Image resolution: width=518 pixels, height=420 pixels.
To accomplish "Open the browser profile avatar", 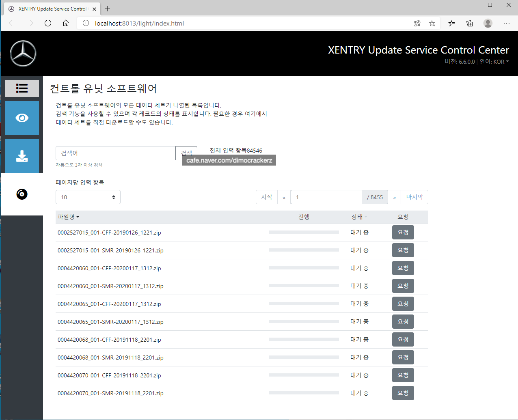I will click(488, 23).
